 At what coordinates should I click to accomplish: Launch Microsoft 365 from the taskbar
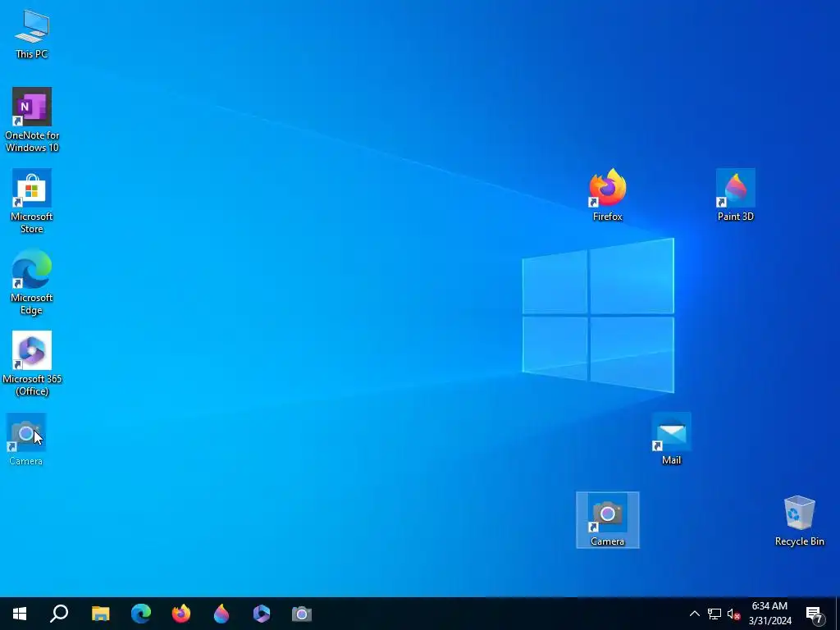coord(262,614)
